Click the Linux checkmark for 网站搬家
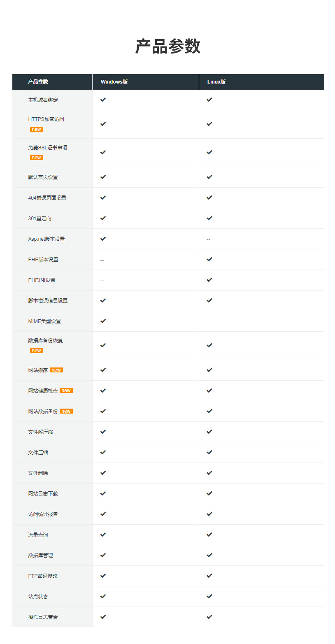 (x=209, y=370)
